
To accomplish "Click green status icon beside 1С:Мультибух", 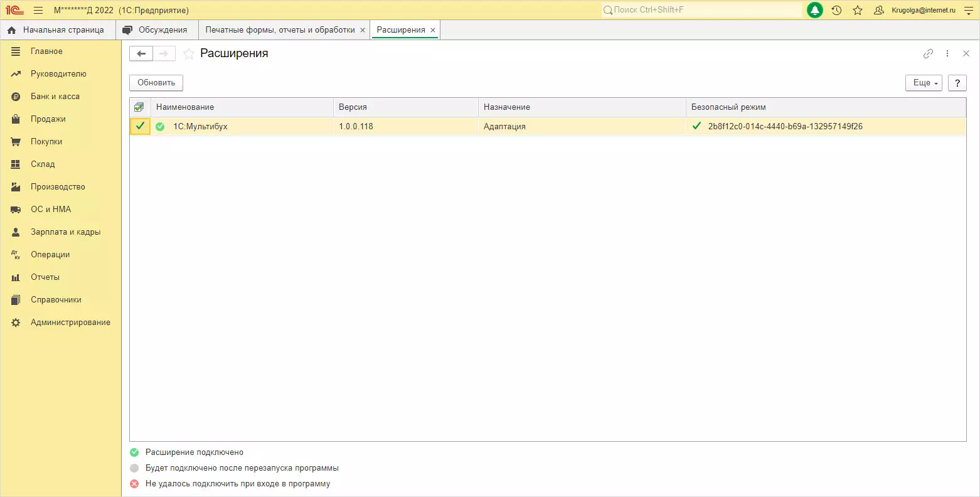I will 160,127.
